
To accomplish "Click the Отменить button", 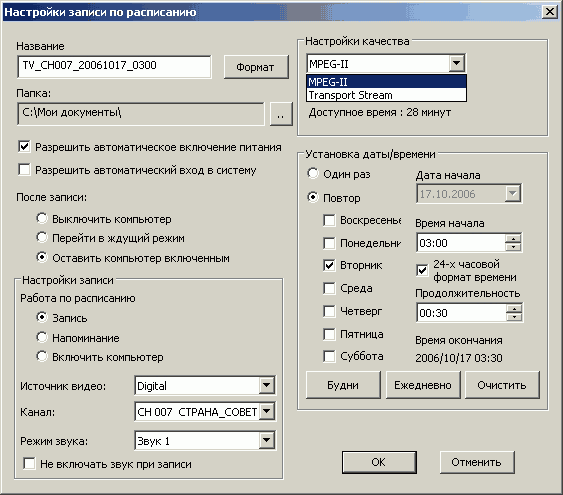I will point(477,462).
